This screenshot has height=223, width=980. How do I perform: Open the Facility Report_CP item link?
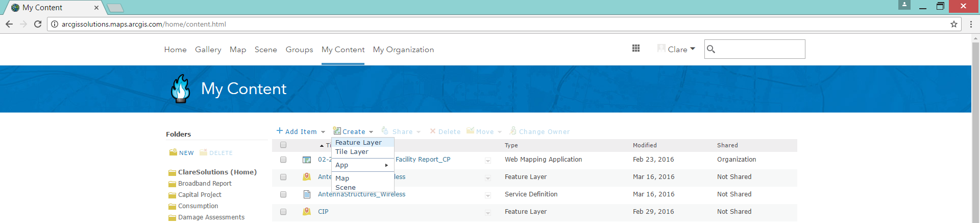point(423,160)
